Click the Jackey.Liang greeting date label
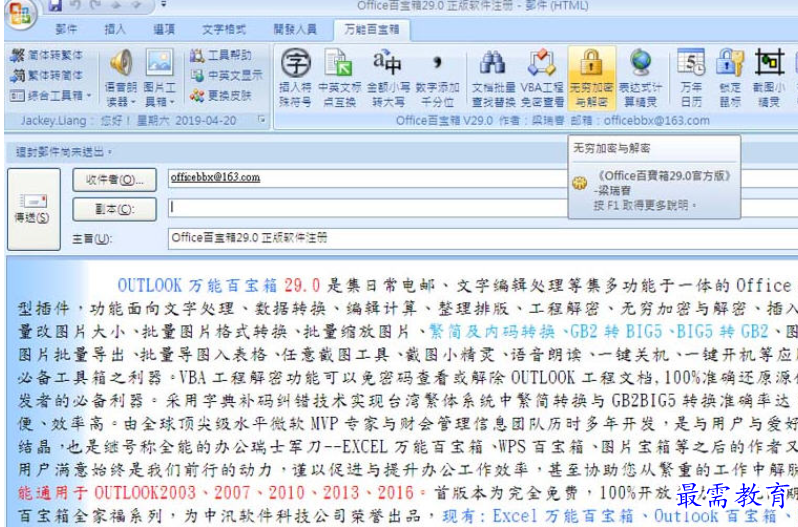The width and height of the screenshot is (798, 527). coord(128,121)
